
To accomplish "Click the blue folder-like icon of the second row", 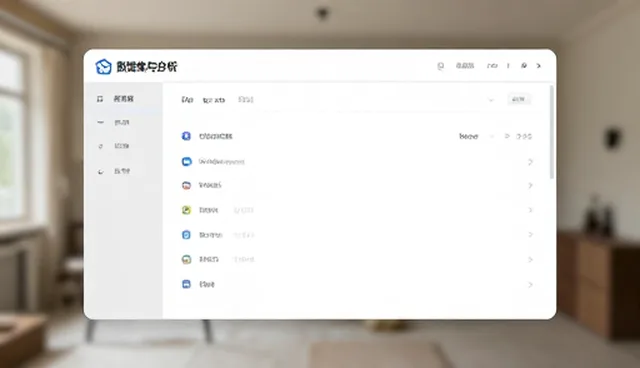I will pos(187,162).
